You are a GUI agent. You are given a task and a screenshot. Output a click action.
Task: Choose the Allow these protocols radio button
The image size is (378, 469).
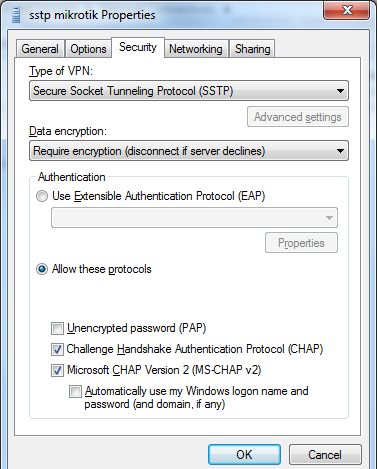point(42,269)
